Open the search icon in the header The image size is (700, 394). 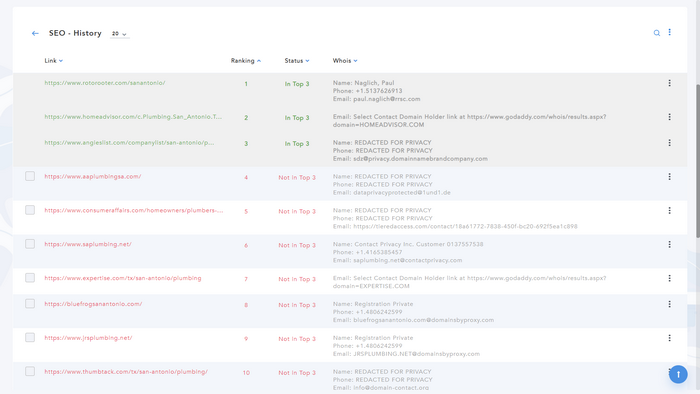pyautogui.click(x=657, y=33)
